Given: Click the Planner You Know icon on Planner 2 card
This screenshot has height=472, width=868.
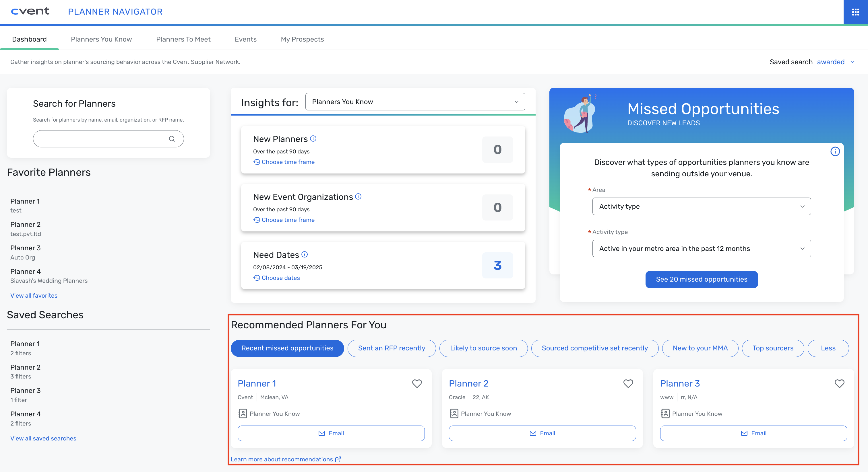Looking at the screenshot, I should tap(454, 414).
